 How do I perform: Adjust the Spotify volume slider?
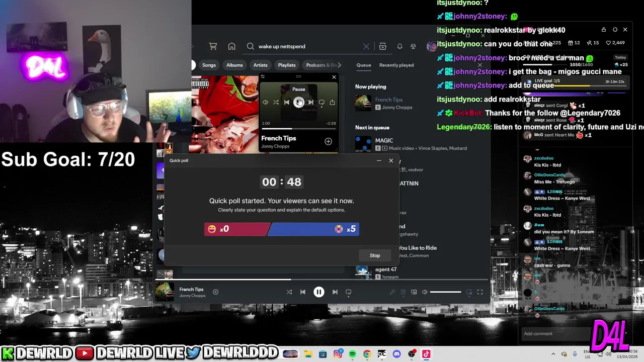pos(445,292)
